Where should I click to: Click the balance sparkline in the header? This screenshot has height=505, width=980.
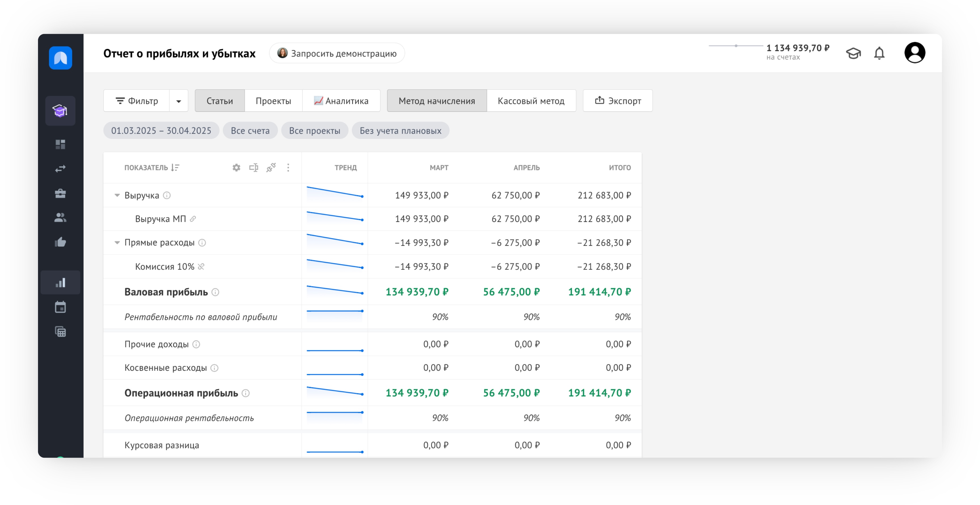(735, 46)
